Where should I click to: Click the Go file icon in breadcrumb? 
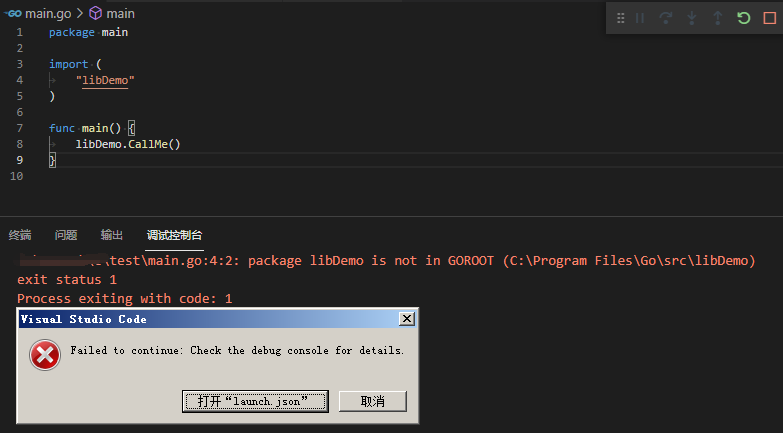(x=13, y=13)
